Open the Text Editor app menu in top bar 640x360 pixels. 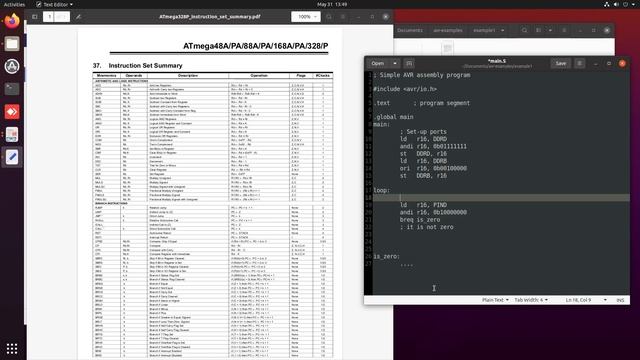pyautogui.click(x=54, y=4)
